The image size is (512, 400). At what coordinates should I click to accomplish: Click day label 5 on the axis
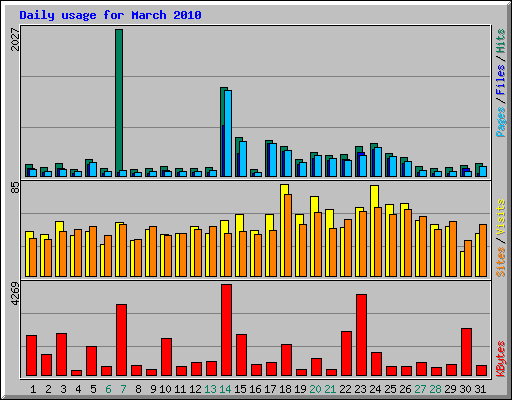[93, 389]
